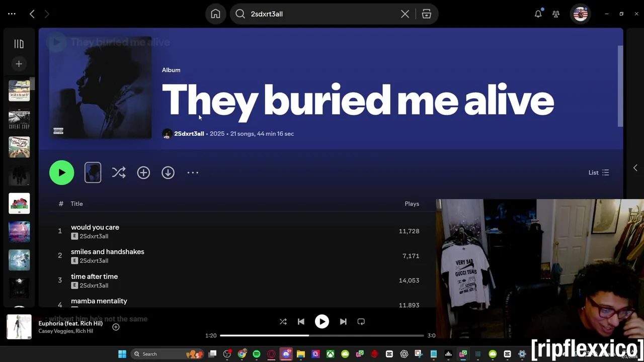Open the three-dot app menu
This screenshot has height=362, width=644.
[x=12, y=14]
